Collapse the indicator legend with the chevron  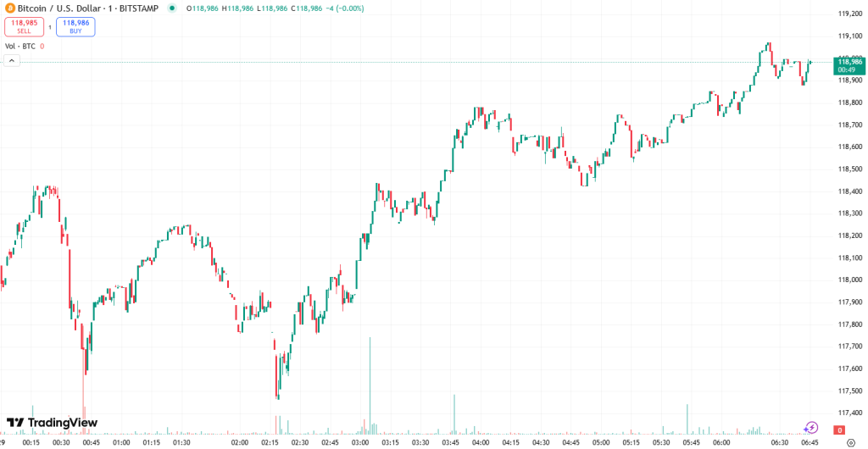(12, 61)
